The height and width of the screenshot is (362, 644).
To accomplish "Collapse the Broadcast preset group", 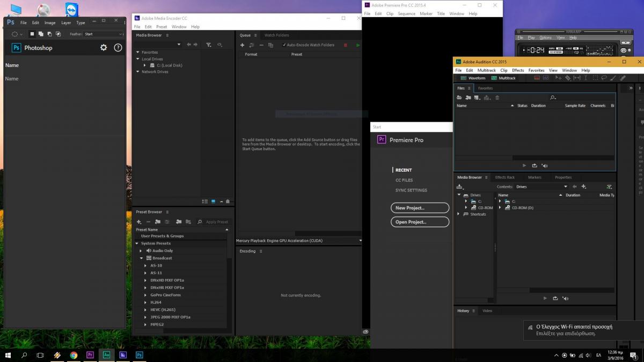I will [141, 258].
